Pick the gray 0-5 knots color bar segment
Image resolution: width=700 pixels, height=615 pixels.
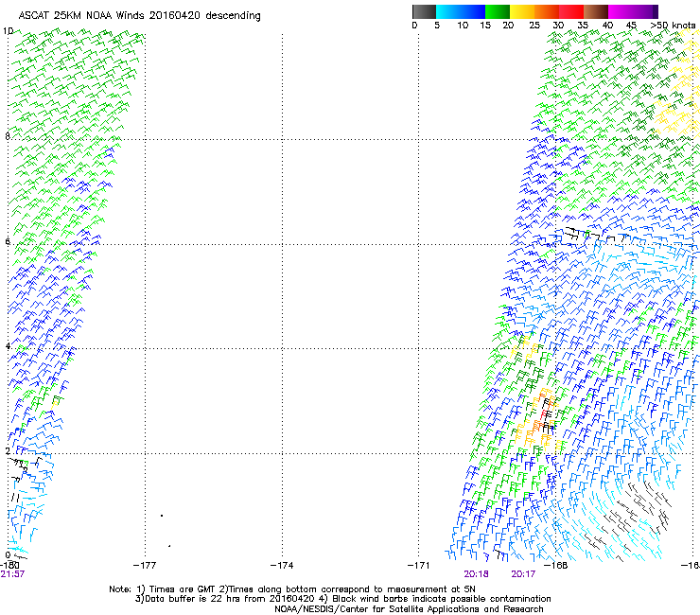click(424, 11)
